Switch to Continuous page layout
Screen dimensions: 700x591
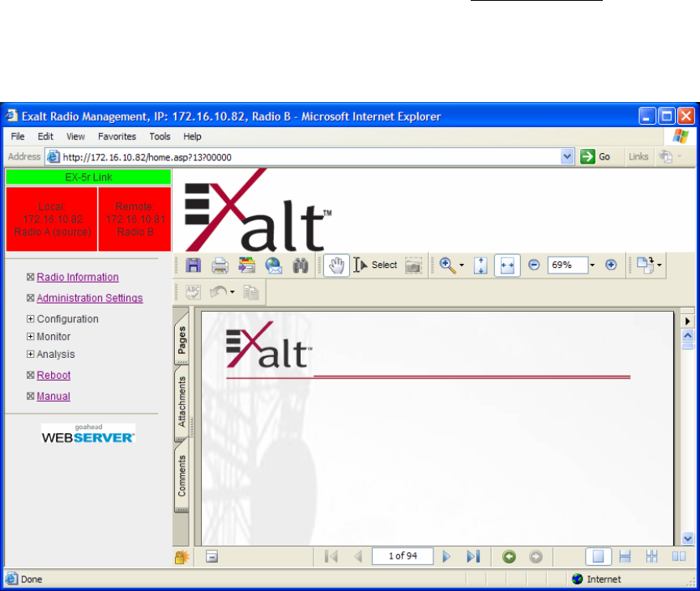point(625,557)
